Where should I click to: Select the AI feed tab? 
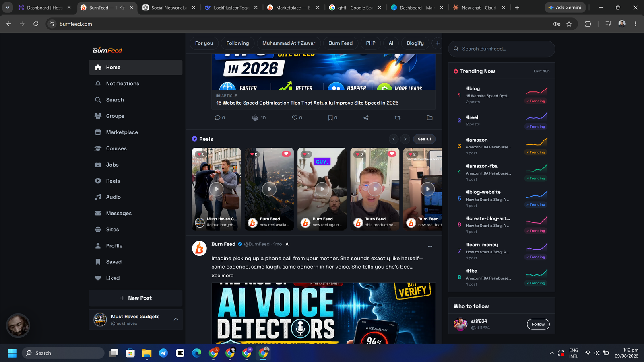(x=391, y=43)
